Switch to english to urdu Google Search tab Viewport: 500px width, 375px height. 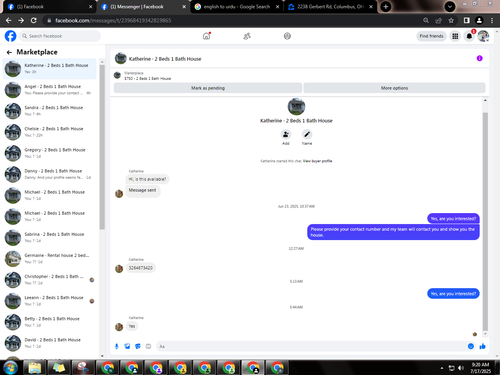[237, 7]
